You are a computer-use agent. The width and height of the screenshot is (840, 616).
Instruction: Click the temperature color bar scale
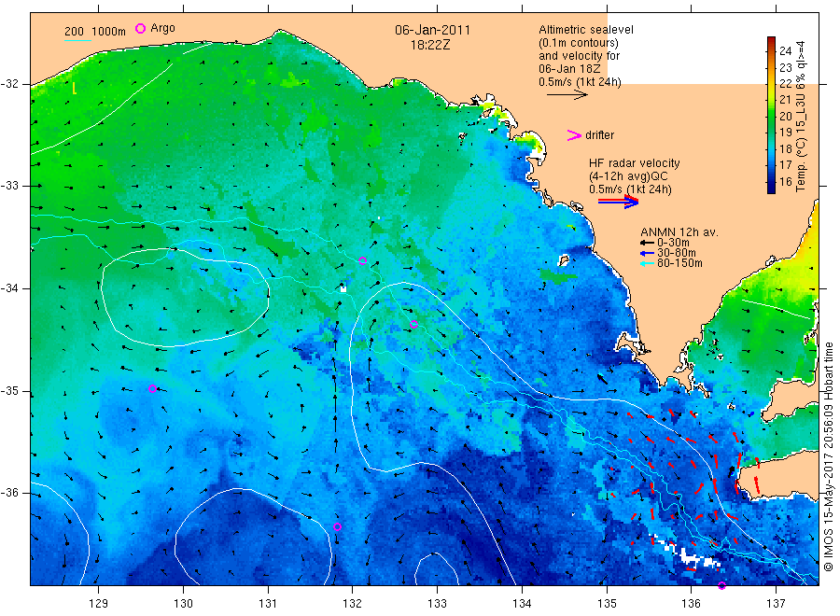pos(772,115)
